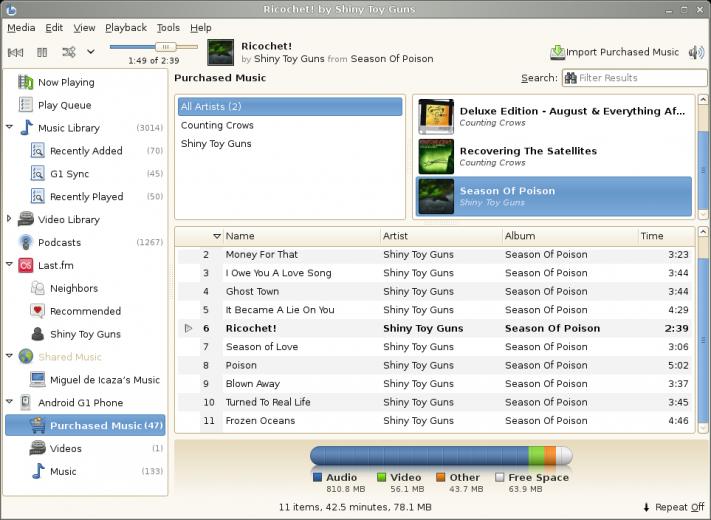
Task: Open the Help menu
Action: pos(200,28)
